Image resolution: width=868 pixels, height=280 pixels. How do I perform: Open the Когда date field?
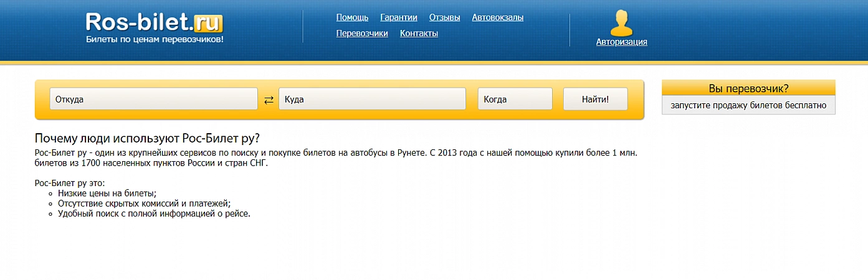pos(515,99)
